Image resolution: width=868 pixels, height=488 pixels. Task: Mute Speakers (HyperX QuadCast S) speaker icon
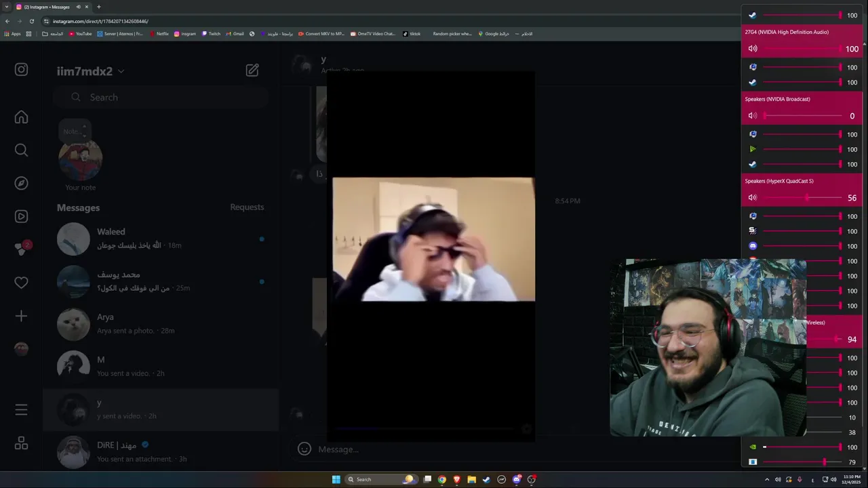753,198
